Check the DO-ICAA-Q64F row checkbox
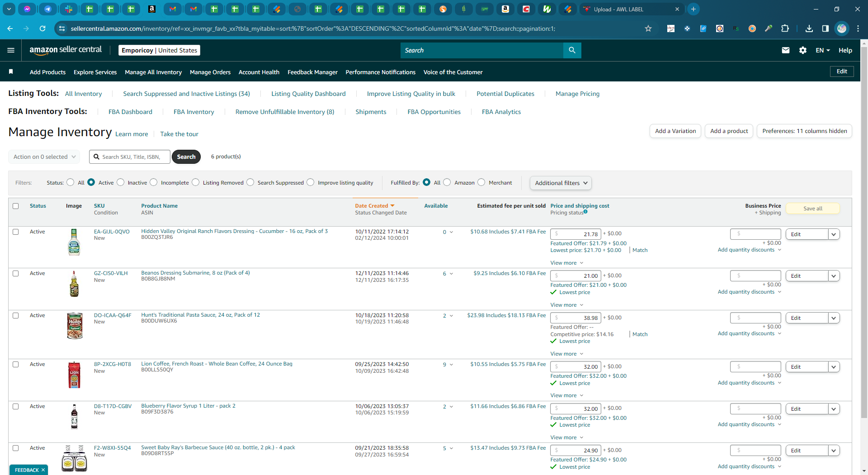Screen dimensions: 868x475 [x=16, y=316]
